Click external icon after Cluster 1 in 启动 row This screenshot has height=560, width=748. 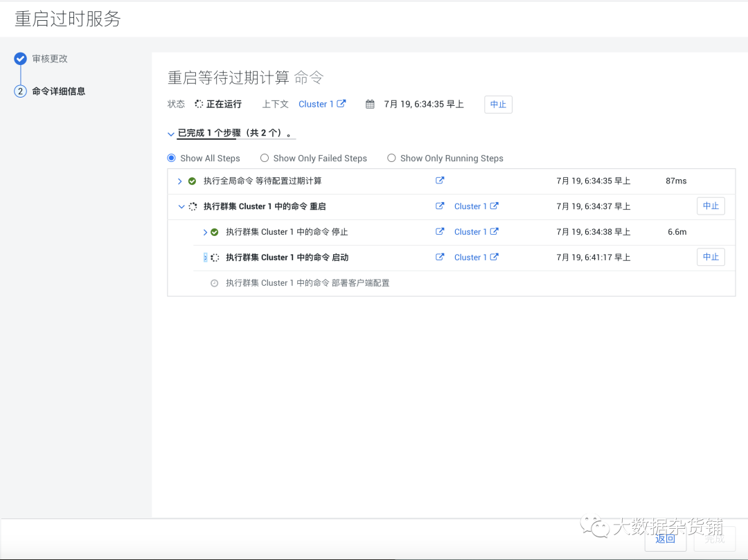[495, 257]
